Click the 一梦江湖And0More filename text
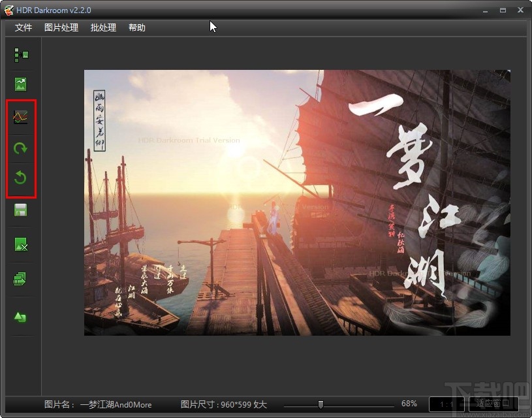This screenshot has width=532, height=418. click(x=116, y=404)
